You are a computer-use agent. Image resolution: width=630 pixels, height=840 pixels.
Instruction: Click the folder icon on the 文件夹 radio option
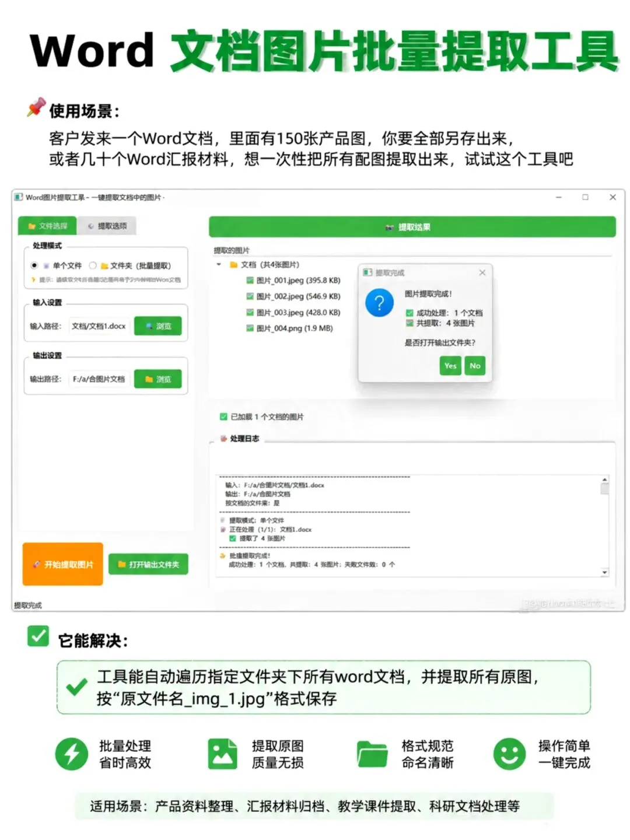[x=105, y=266]
